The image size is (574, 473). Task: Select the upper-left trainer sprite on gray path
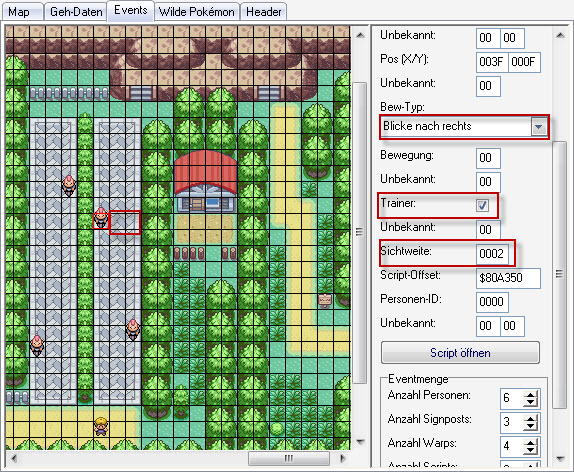(69, 186)
